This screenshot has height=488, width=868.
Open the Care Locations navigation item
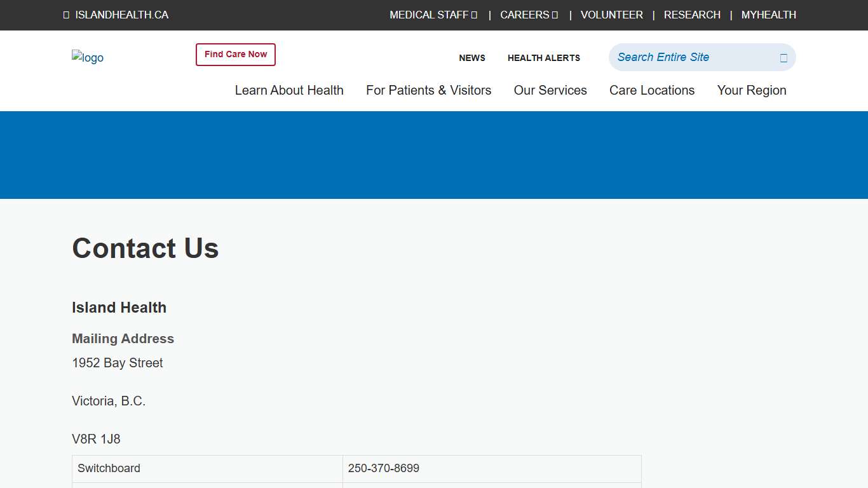652,90
